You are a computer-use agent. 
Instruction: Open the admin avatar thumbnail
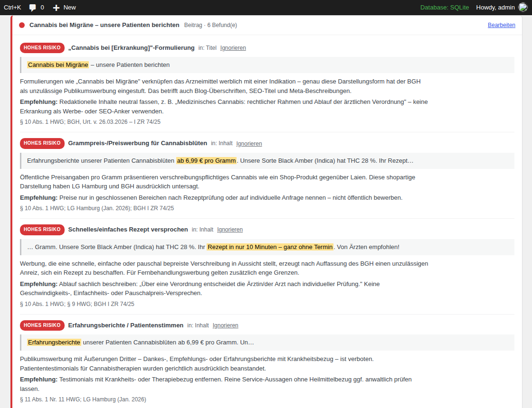click(x=523, y=7)
